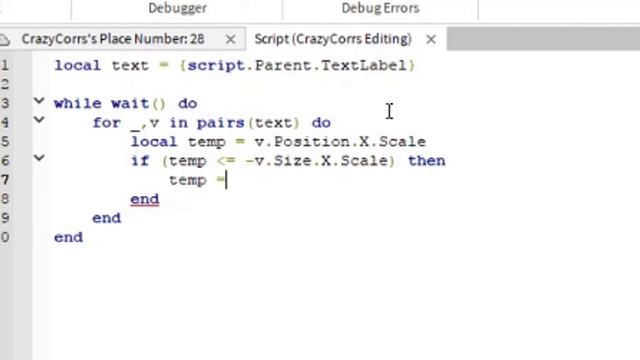
Task: Click the 'if' keyword on line 6
Action: pyautogui.click(x=140, y=161)
